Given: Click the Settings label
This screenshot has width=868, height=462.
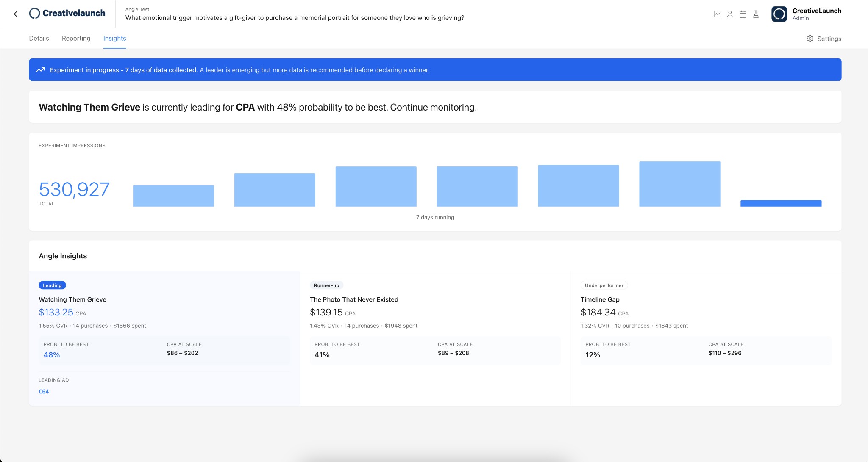Looking at the screenshot, I should (x=829, y=39).
